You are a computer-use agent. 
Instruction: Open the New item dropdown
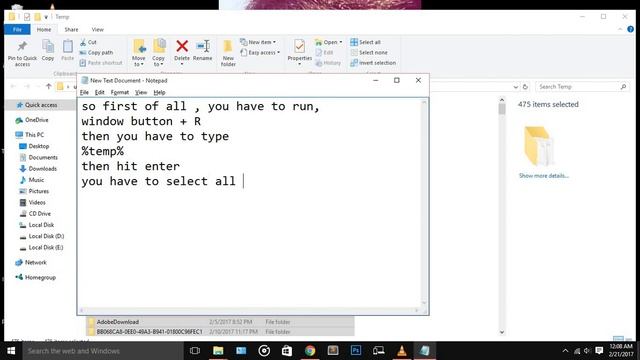[x=258, y=42]
